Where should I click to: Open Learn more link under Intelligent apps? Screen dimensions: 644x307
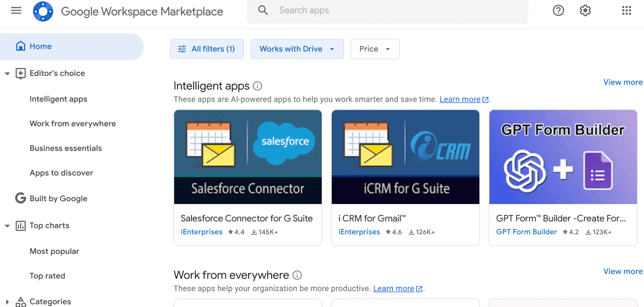(460, 99)
